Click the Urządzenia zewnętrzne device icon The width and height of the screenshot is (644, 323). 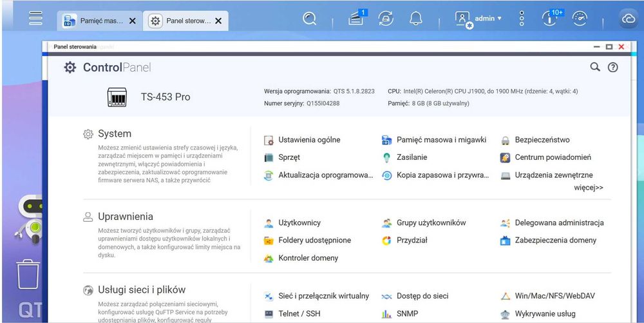[505, 176]
